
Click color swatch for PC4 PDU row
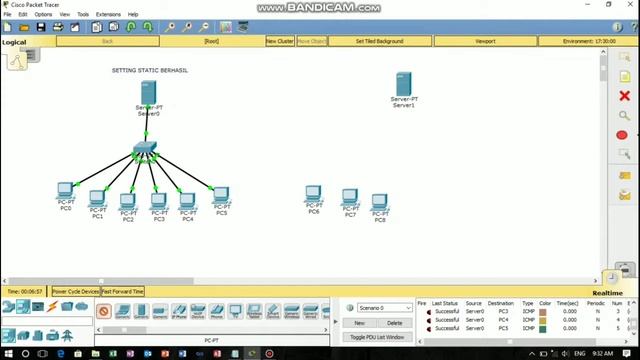point(542,320)
